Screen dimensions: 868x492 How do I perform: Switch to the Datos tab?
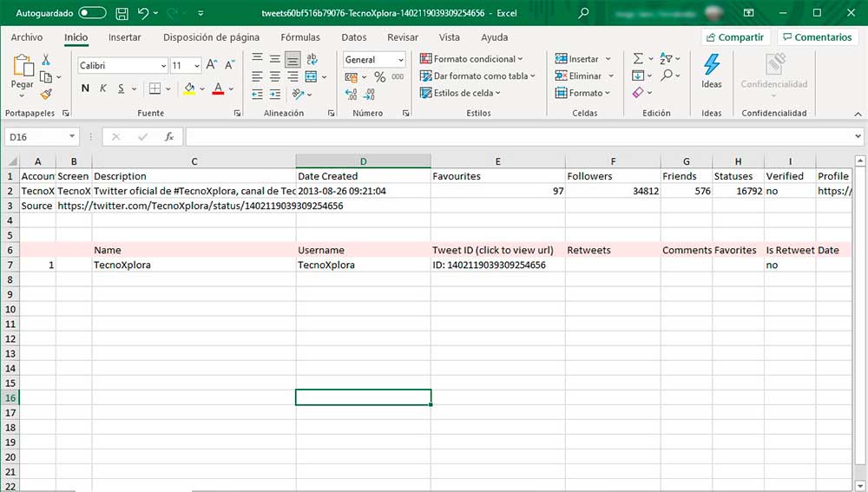tap(354, 37)
